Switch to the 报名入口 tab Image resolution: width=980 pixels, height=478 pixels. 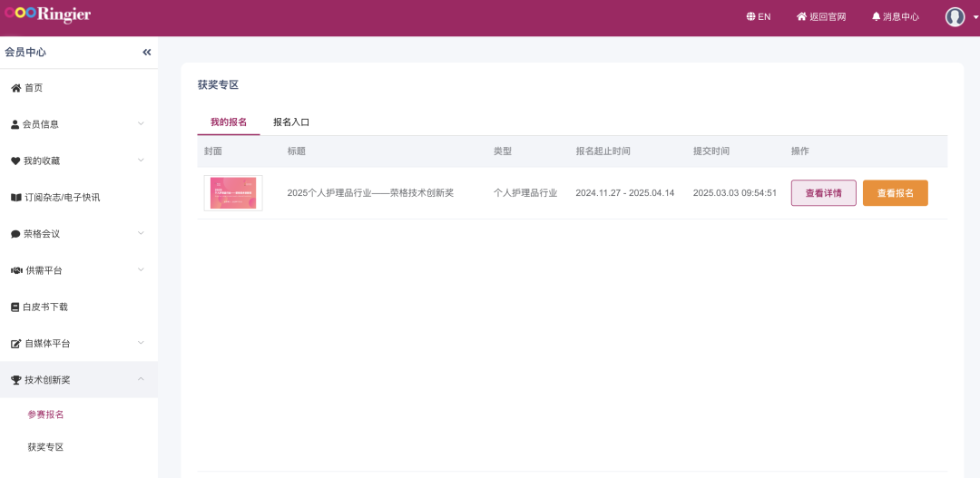[x=291, y=122]
